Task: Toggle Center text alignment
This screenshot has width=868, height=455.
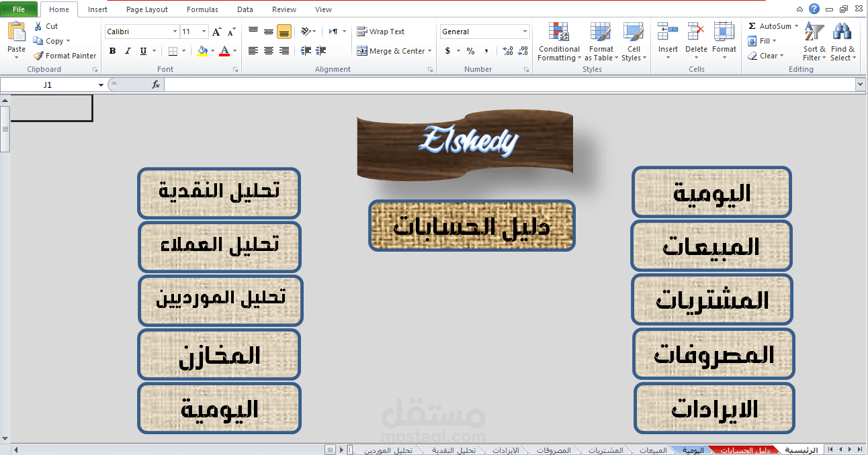Action: pyautogui.click(x=269, y=51)
